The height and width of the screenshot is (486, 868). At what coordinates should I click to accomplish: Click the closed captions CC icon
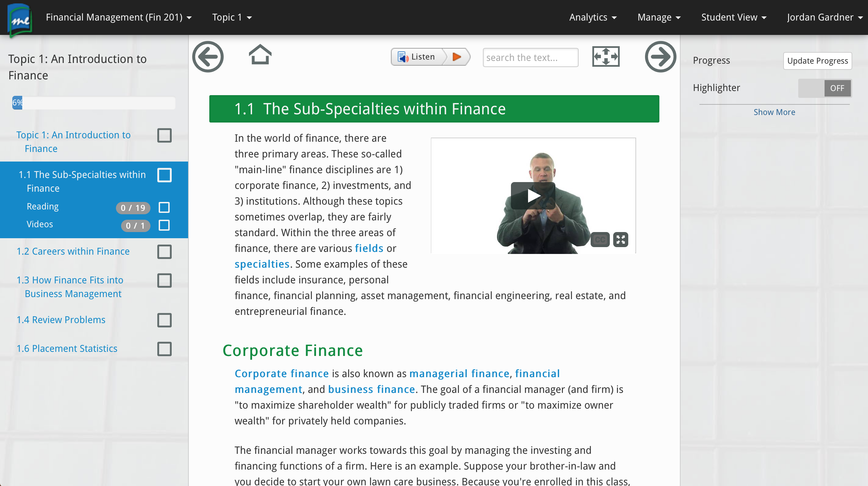(x=600, y=239)
